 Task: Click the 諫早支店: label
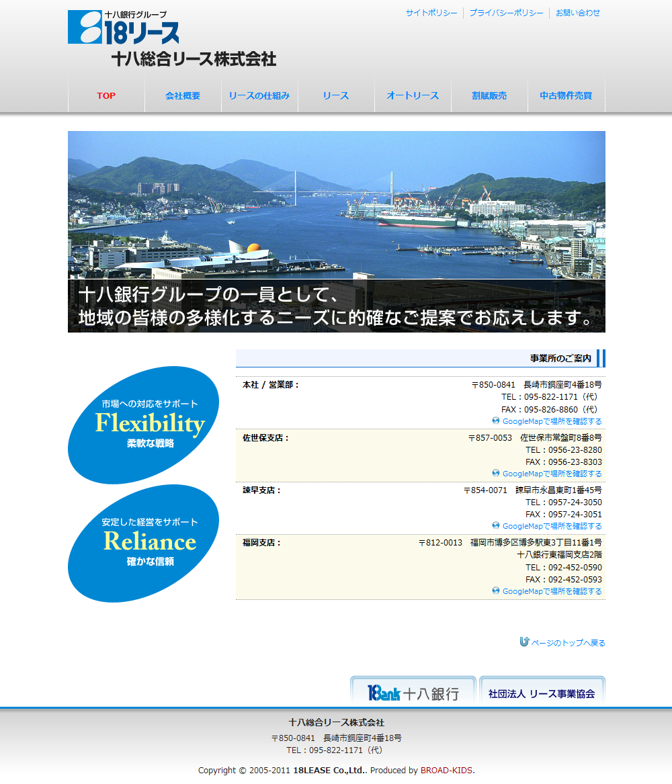pos(261,490)
